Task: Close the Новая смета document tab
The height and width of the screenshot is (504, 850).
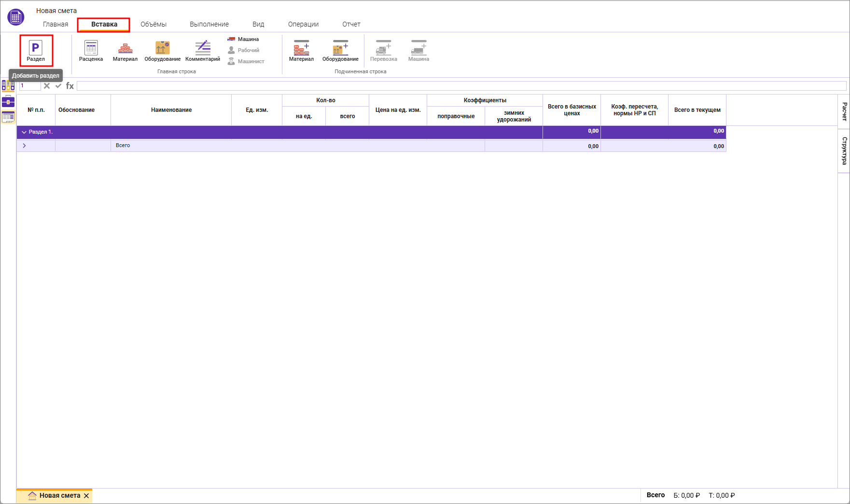Action: 86,496
